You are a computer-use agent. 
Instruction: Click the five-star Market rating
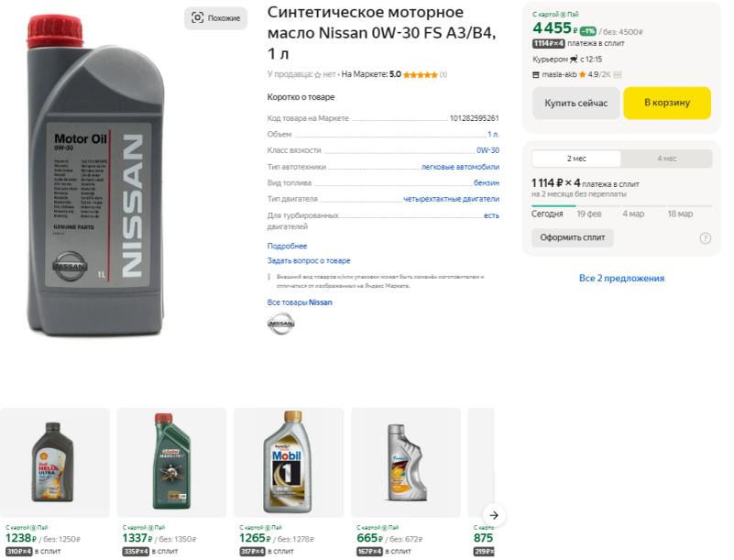coord(420,74)
